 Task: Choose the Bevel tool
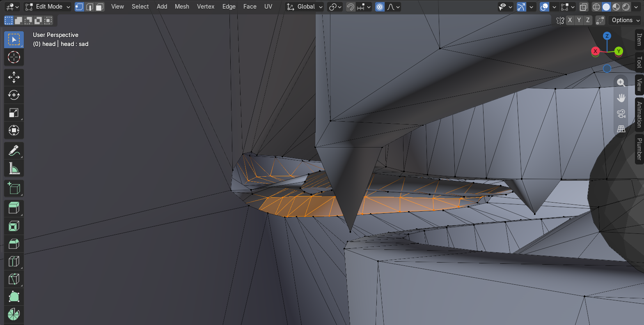14,244
